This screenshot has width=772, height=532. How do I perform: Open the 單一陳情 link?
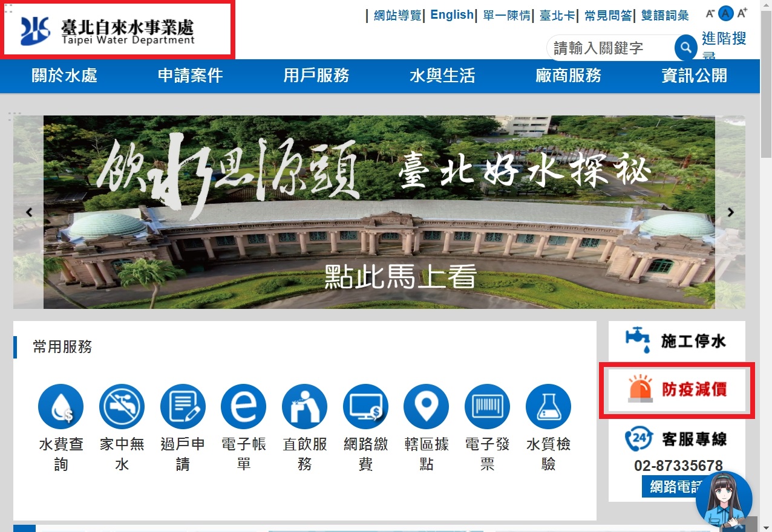coord(507,16)
